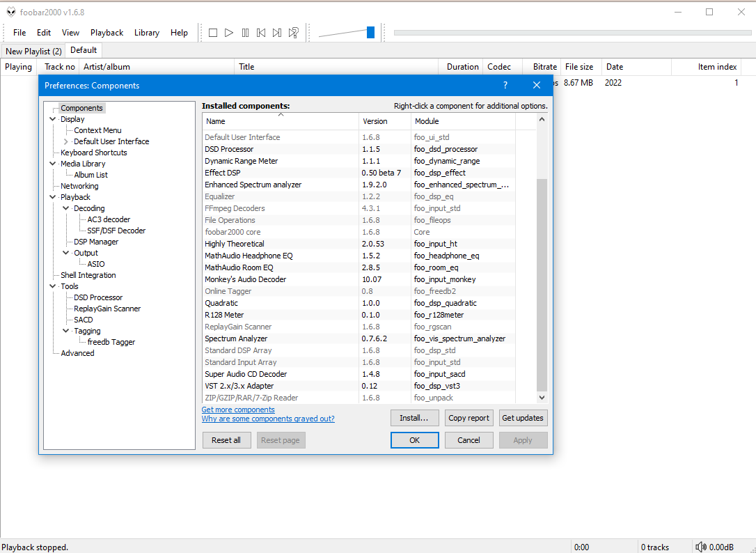
Task: Select Components in the preferences tree
Action: tap(81, 108)
